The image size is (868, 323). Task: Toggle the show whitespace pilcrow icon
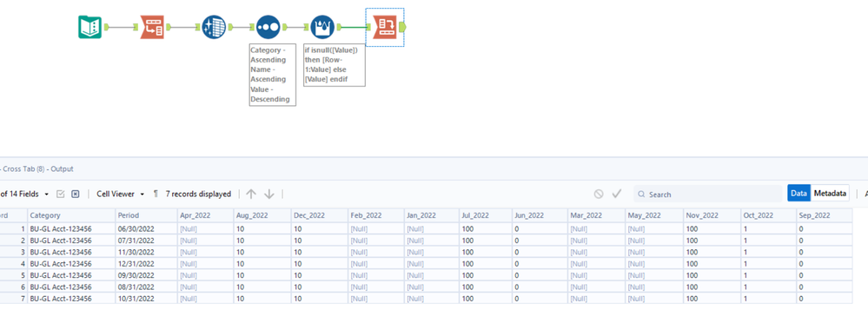click(156, 194)
